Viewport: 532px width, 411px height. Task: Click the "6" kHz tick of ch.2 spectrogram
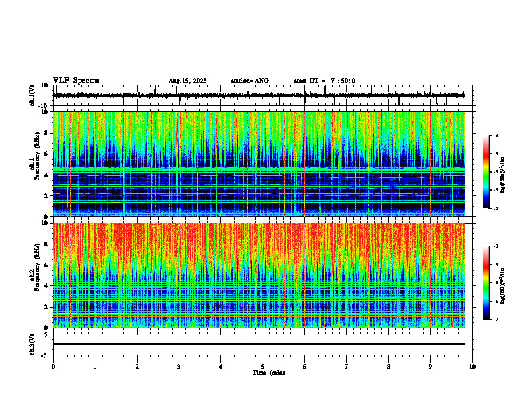pos(47,265)
